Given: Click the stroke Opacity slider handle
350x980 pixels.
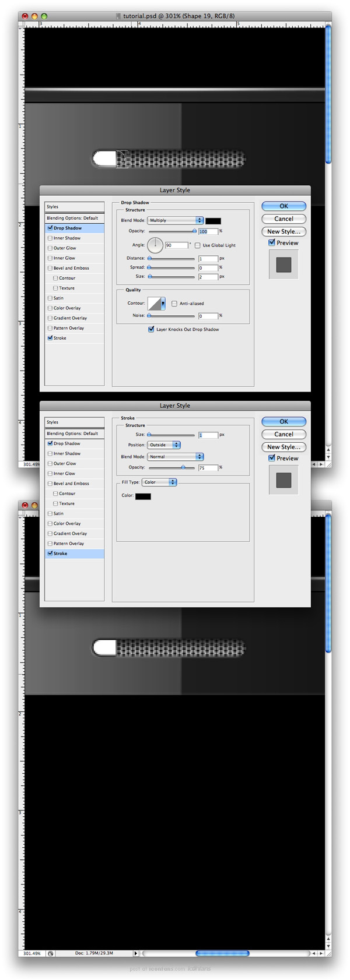Looking at the screenshot, I should coord(183,467).
